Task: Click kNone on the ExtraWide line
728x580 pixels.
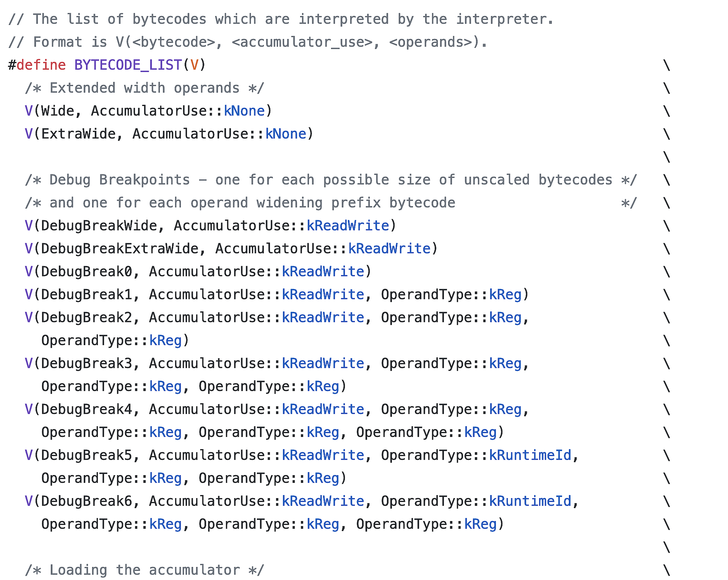Action: pyautogui.click(x=286, y=134)
